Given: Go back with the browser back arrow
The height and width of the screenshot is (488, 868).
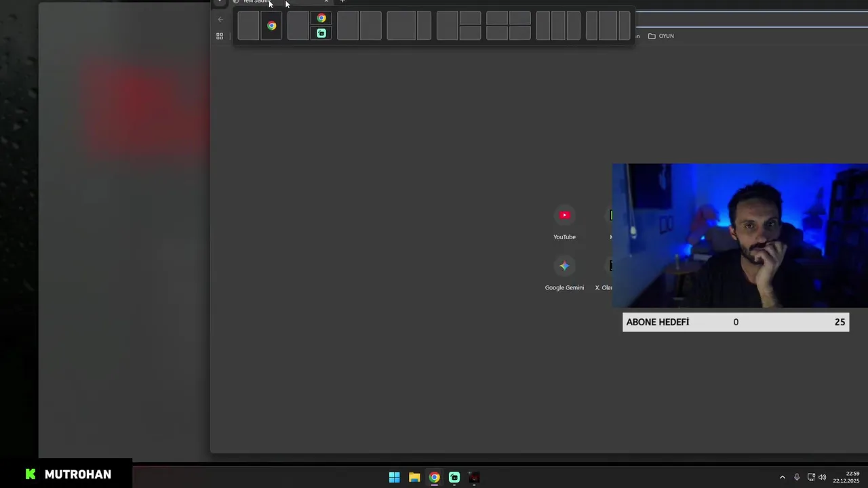Looking at the screenshot, I should pos(220,19).
